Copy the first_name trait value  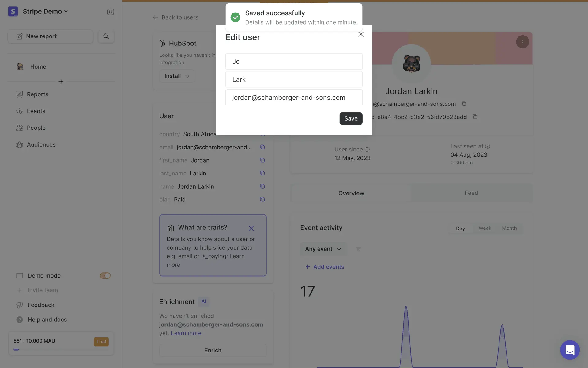pyautogui.click(x=262, y=160)
